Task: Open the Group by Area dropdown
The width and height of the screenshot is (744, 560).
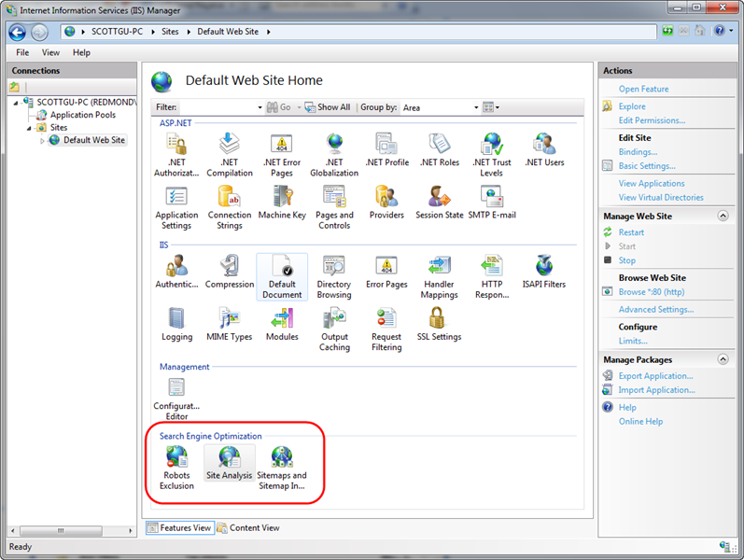Action: (x=476, y=107)
